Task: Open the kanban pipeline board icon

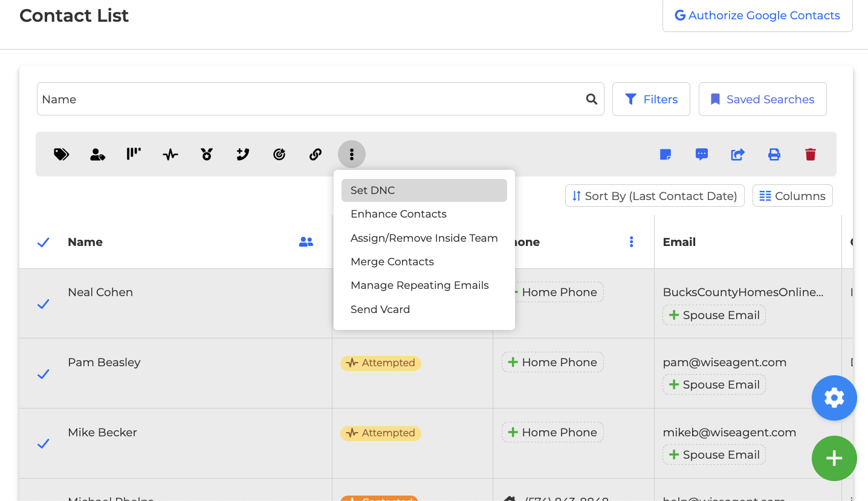Action: click(x=134, y=154)
